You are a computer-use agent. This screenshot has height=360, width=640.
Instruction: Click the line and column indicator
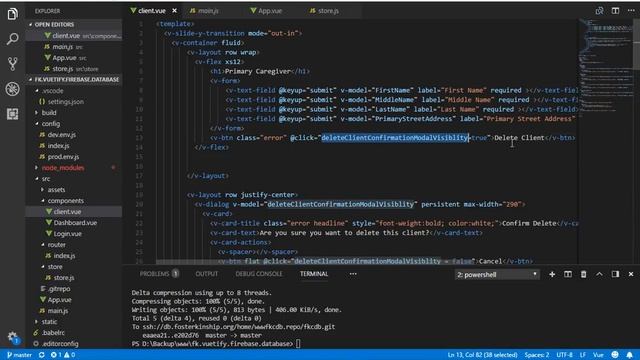482,355
